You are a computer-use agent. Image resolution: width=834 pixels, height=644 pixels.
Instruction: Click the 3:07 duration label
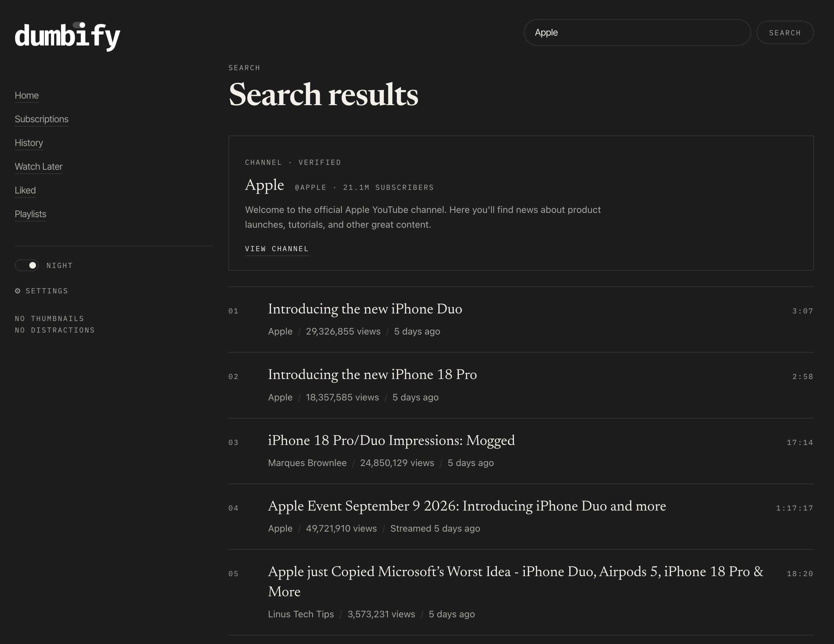(803, 311)
